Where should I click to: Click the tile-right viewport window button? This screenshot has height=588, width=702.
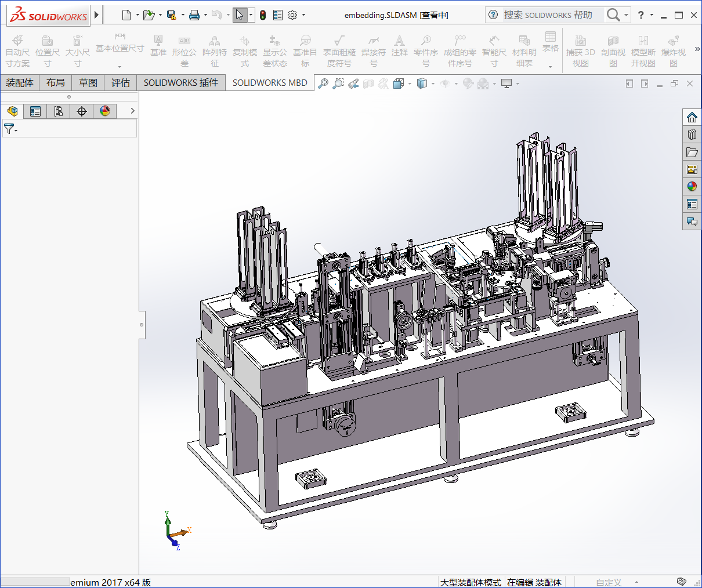(645, 84)
